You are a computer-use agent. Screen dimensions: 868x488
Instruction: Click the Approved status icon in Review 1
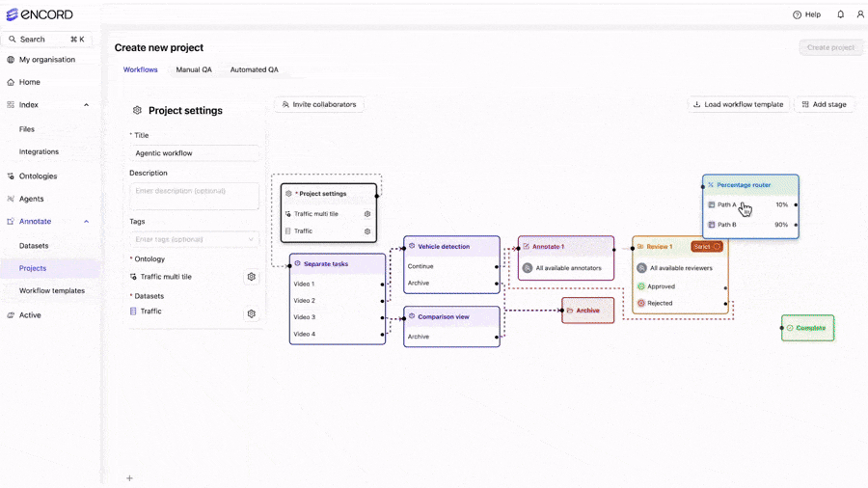tap(641, 286)
